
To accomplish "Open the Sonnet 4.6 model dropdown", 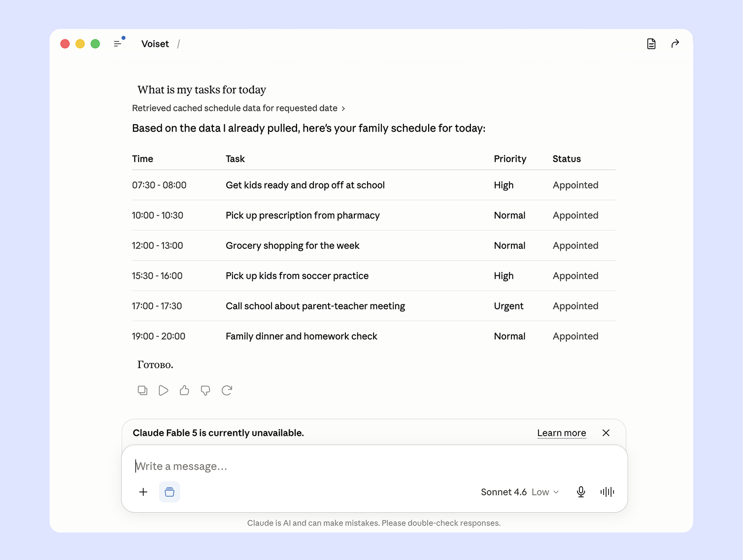I will (x=520, y=492).
